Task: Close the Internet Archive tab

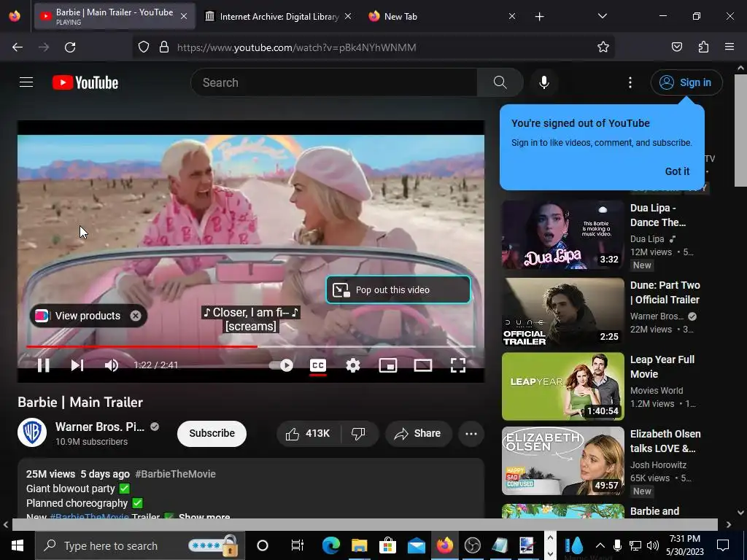Action: coord(348,16)
